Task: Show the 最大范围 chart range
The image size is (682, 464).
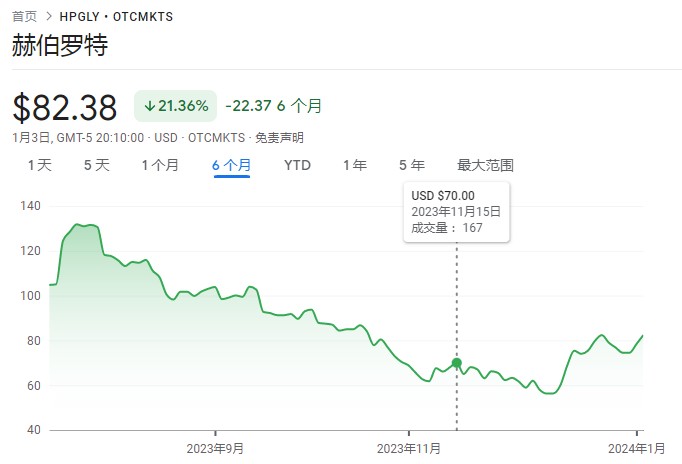Action: 485,165
